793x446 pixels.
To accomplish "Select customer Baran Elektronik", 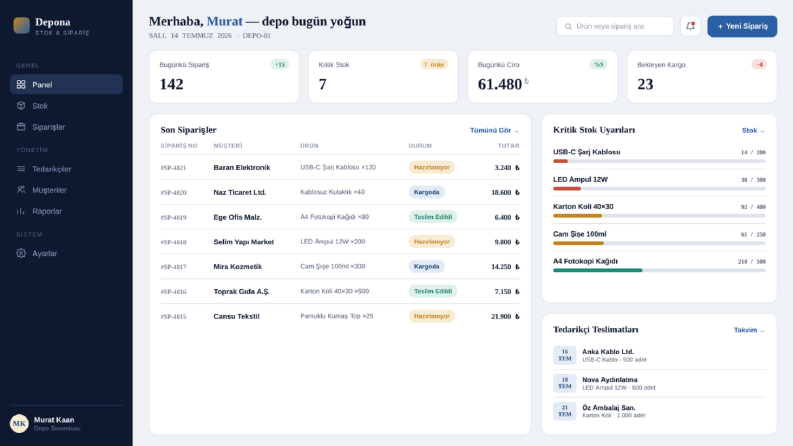I will coord(242,167).
